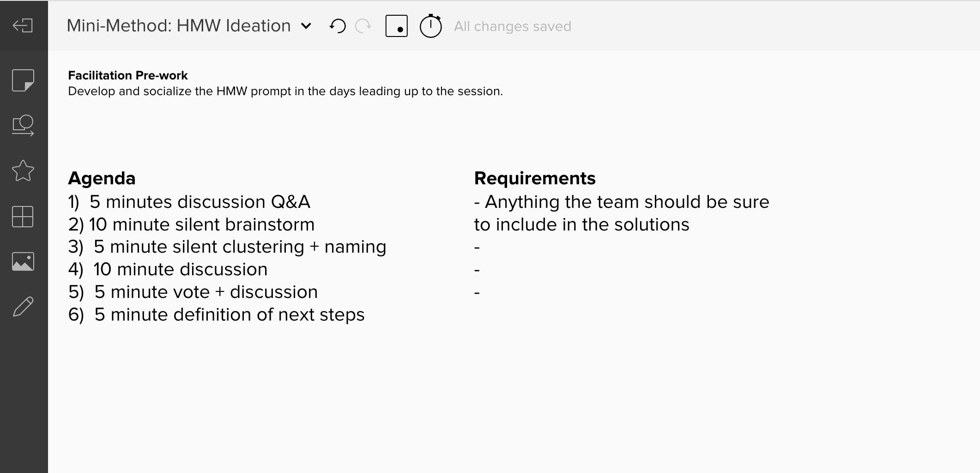Select the Facilitation Pre-work heading text
The height and width of the screenshot is (473, 980).
point(128,75)
